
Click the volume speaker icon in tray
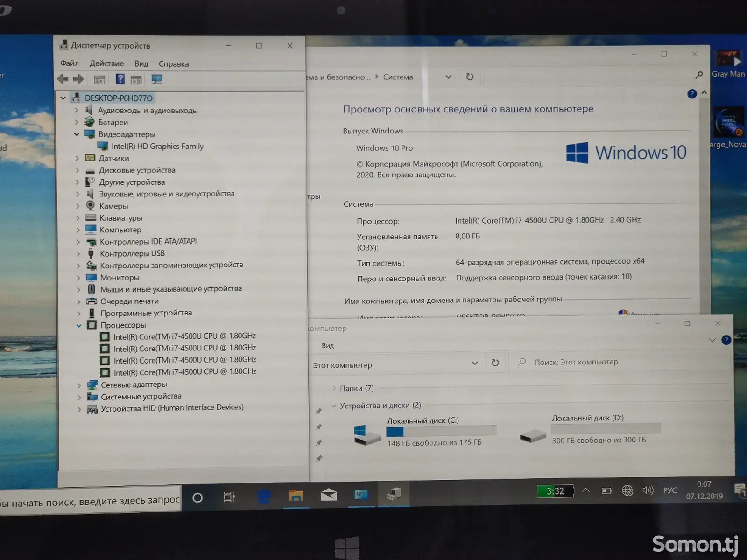tap(648, 490)
